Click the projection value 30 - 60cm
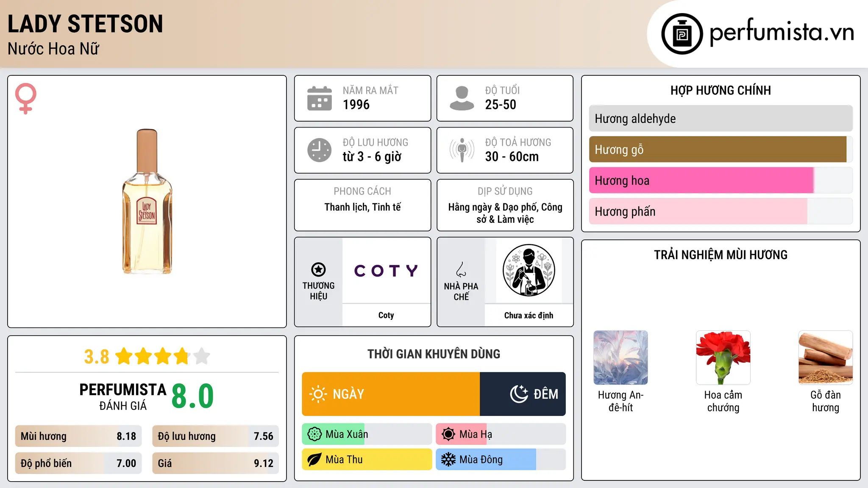The width and height of the screenshot is (868, 488). 512,157
